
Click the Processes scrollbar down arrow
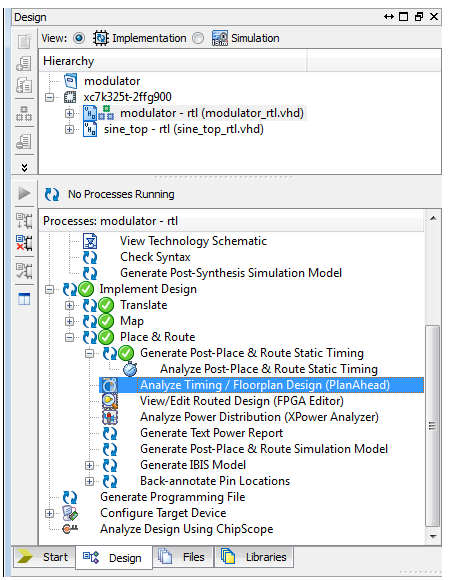pyautogui.click(x=433, y=537)
